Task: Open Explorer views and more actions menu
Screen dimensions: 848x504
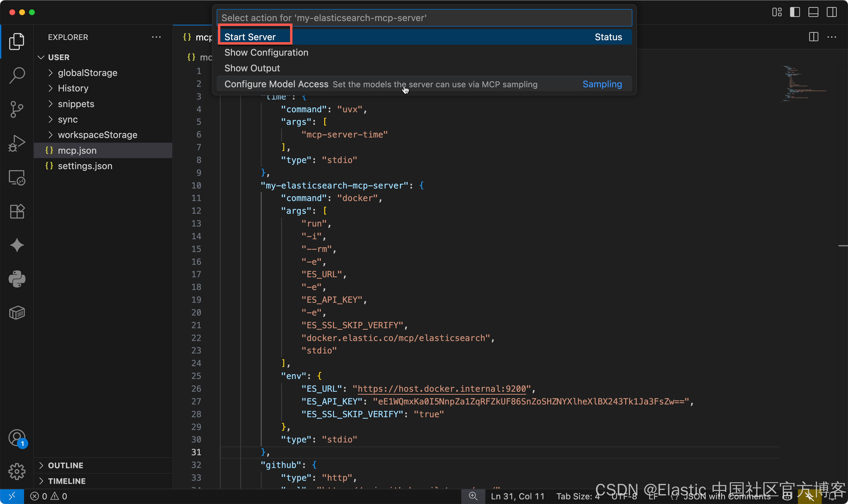Action: pos(156,37)
